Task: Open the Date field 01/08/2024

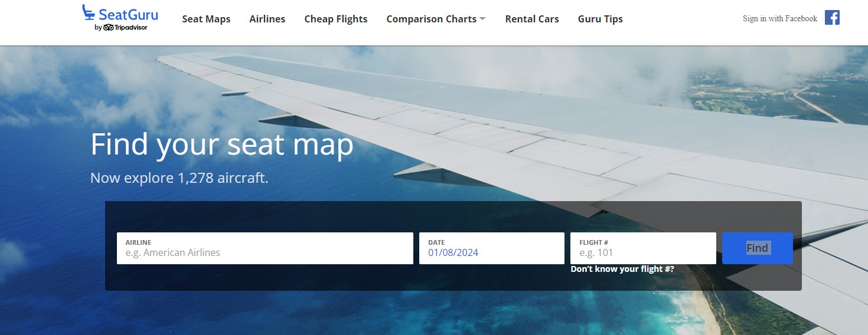Action: (492, 248)
